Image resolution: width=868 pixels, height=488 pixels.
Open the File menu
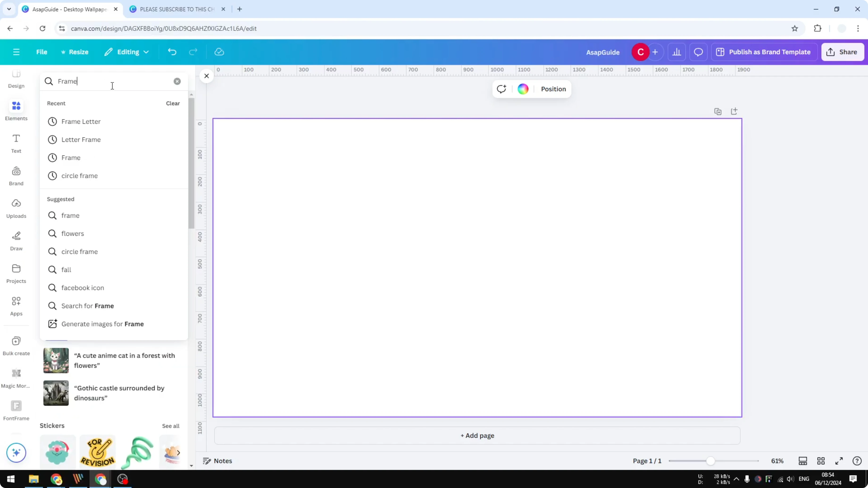tap(42, 52)
